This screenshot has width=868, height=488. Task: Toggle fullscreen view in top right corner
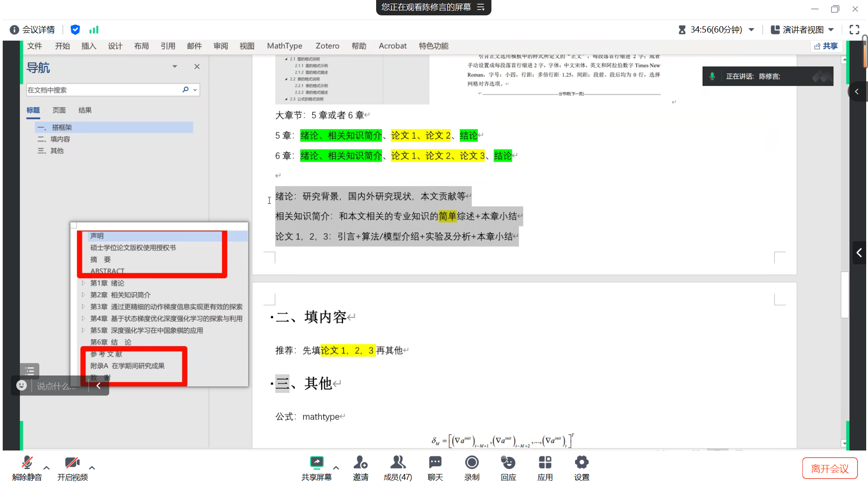(854, 29)
